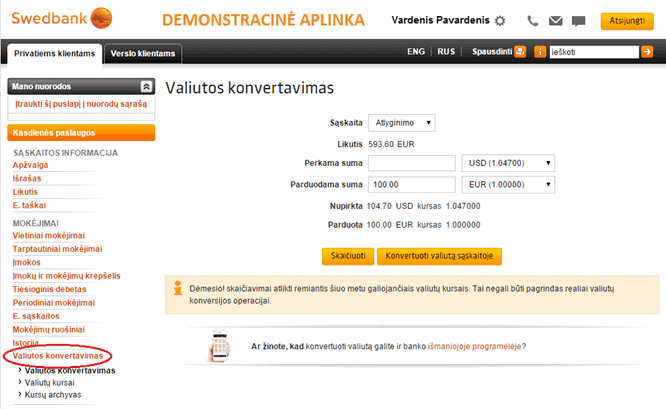Open Periodiniai mokėjimai
666x409 pixels.
[54, 302]
